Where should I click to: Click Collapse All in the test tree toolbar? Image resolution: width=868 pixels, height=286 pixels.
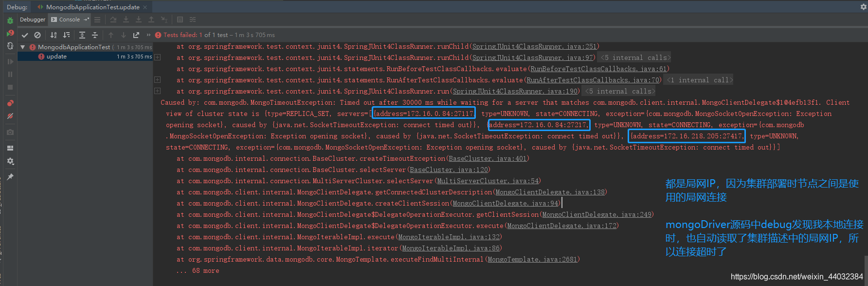coord(95,35)
